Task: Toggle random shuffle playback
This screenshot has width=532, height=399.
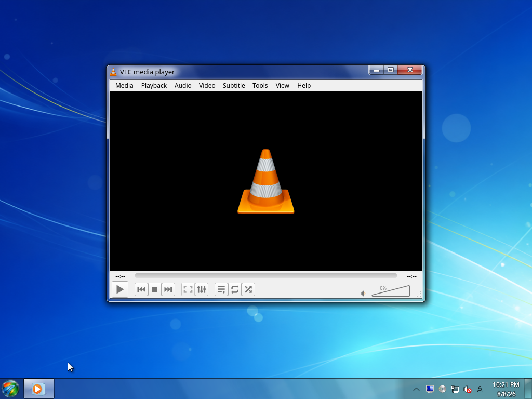Action: tap(248, 289)
